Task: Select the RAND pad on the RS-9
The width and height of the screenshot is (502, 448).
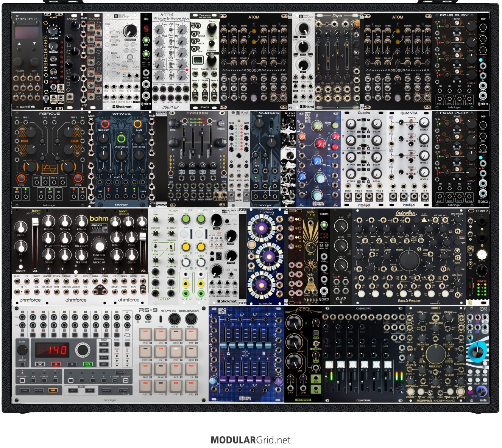Action: [x=191, y=352]
